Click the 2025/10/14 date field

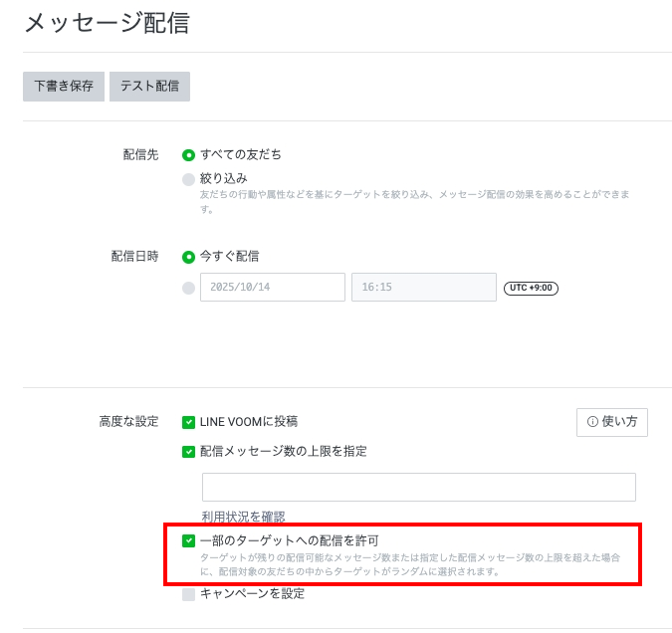(x=272, y=287)
